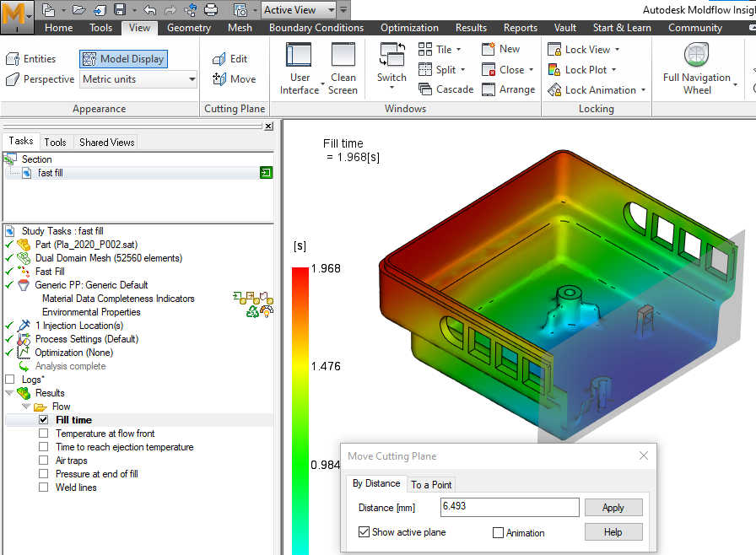Image resolution: width=756 pixels, height=555 pixels.
Task: Open the Tile dropdown arrow
Action: coord(456,49)
